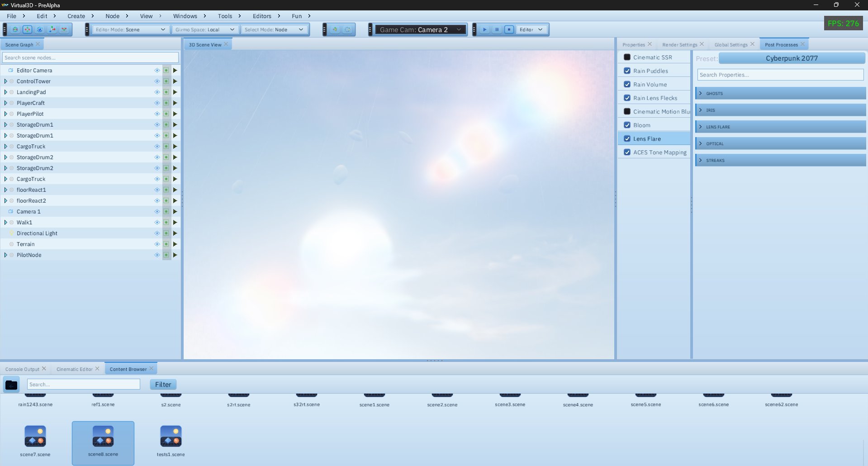
Task: Open the Windows menu
Action: click(185, 16)
